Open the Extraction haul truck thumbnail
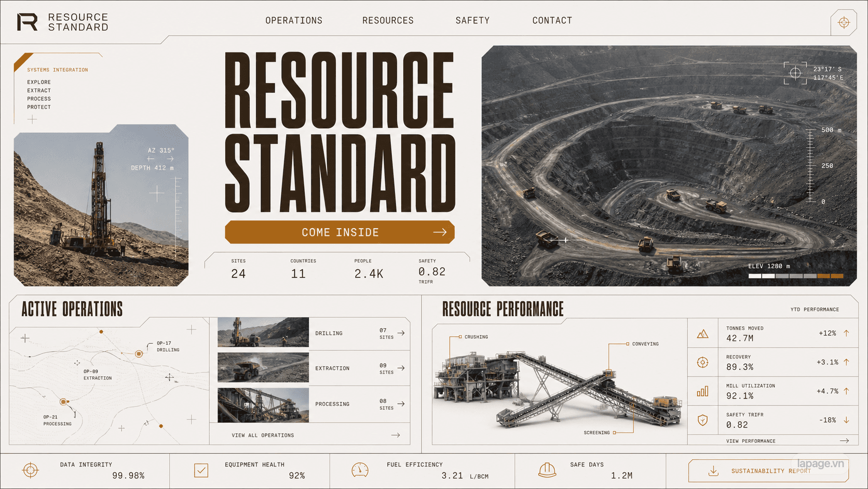Image resolution: width=868 pixels, height=489 pixels. pos(263,367)
